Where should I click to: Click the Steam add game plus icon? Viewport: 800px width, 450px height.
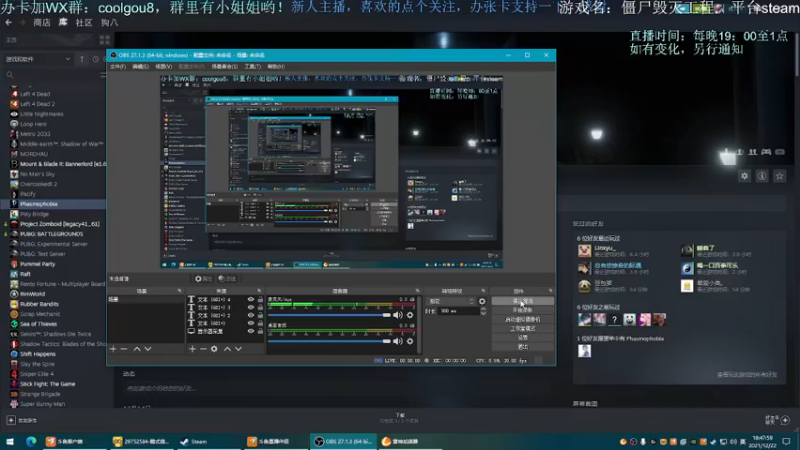click(x=11, y=420)
